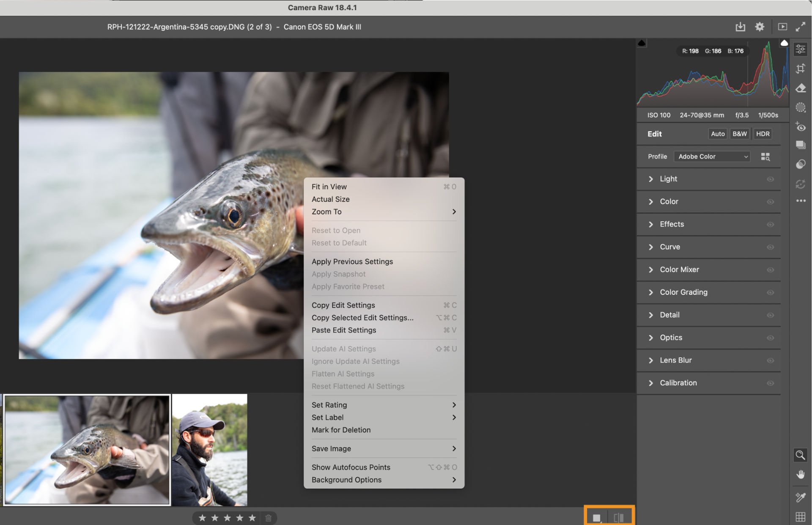Viewport: 812px width, 525px height.
Task: Select Apply Previous Settings menu item
Action: point(384,261)
